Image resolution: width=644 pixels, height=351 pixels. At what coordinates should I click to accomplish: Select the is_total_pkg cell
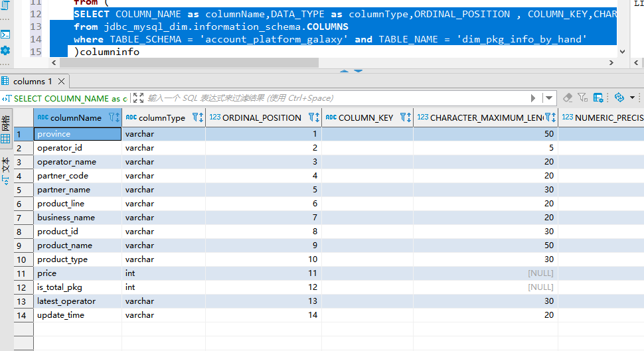(78, 287)
